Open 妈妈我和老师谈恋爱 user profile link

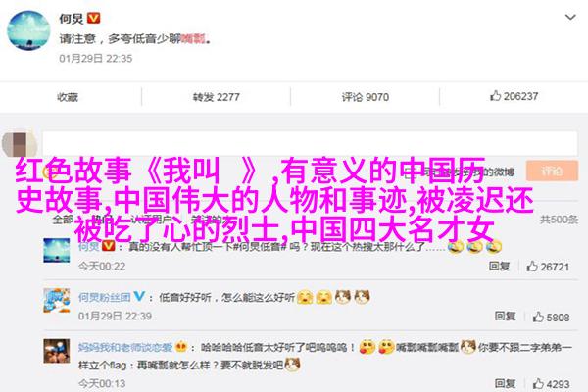pyautogui.click(x=125, y=347)
